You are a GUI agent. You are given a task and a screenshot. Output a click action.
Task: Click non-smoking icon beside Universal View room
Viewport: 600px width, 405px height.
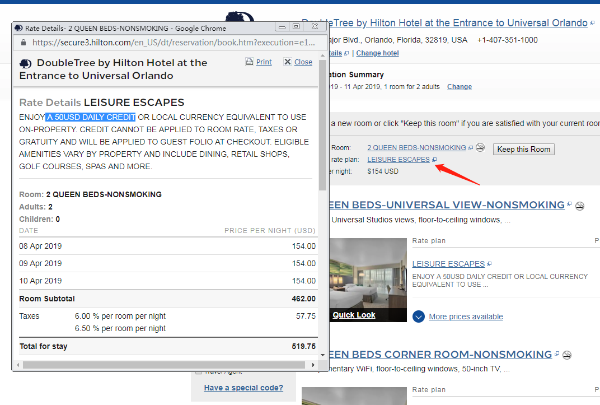[579, 206]
